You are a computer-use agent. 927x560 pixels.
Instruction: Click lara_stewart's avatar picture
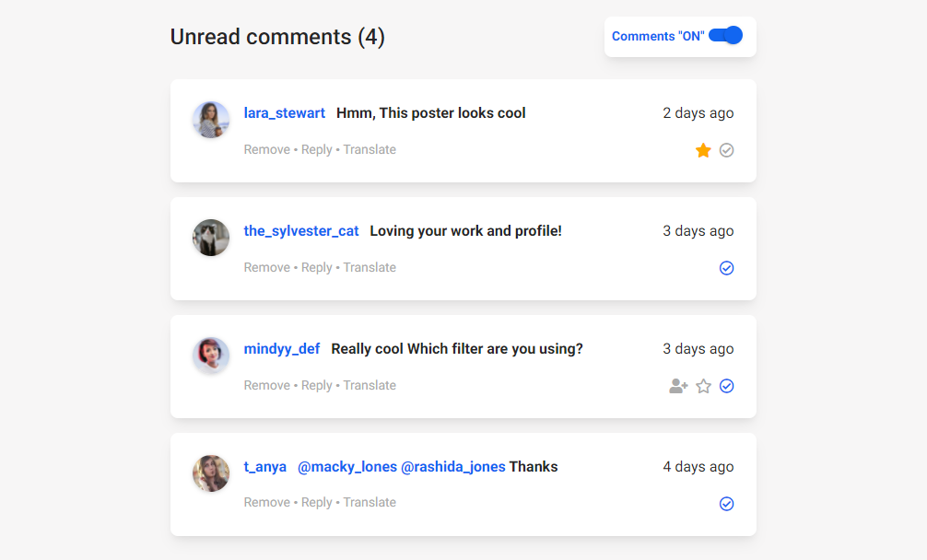[x=210, y=120]
